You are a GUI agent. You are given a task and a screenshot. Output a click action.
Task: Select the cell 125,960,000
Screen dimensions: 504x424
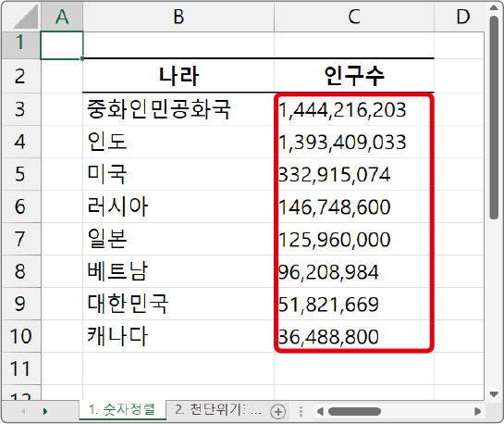click(x=354, y=239)
